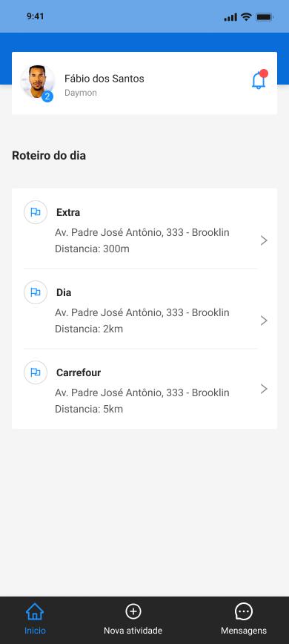This screenshot has height=644, width=289.
Task: Tap the battery icon in status bar
Action: [x=265, y=17]
